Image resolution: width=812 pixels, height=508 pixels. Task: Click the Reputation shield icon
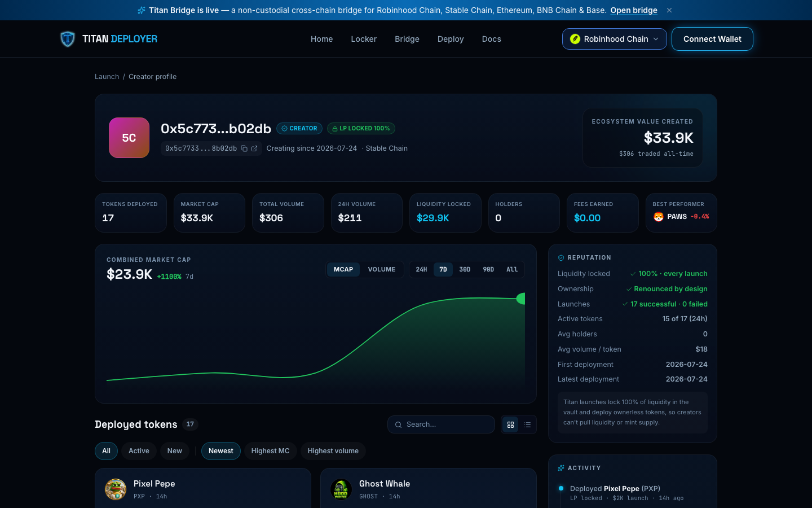[x=561, y=258]
